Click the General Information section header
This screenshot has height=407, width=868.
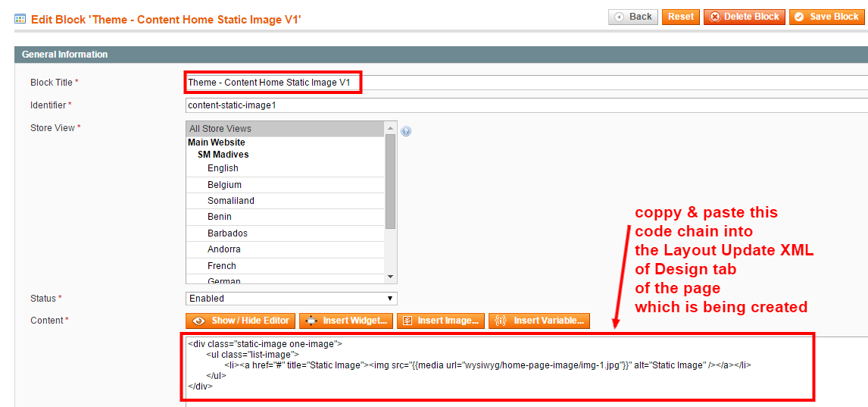tap(441, 55)
